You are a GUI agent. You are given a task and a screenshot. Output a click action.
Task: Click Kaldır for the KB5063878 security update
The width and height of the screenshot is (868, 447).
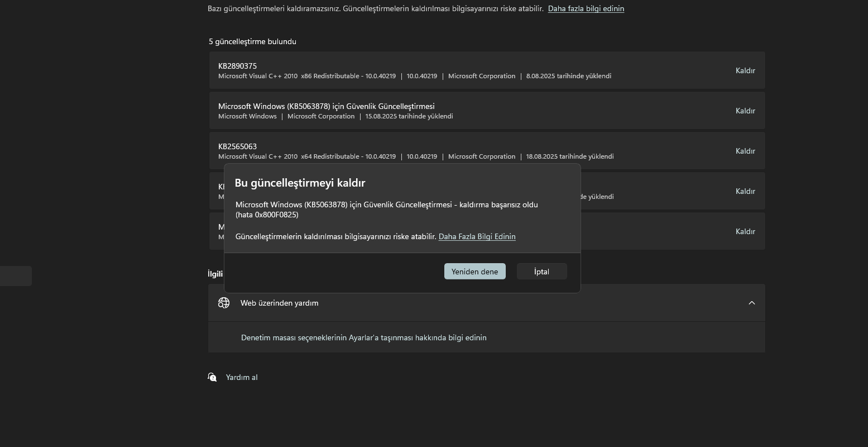(745, 111)
